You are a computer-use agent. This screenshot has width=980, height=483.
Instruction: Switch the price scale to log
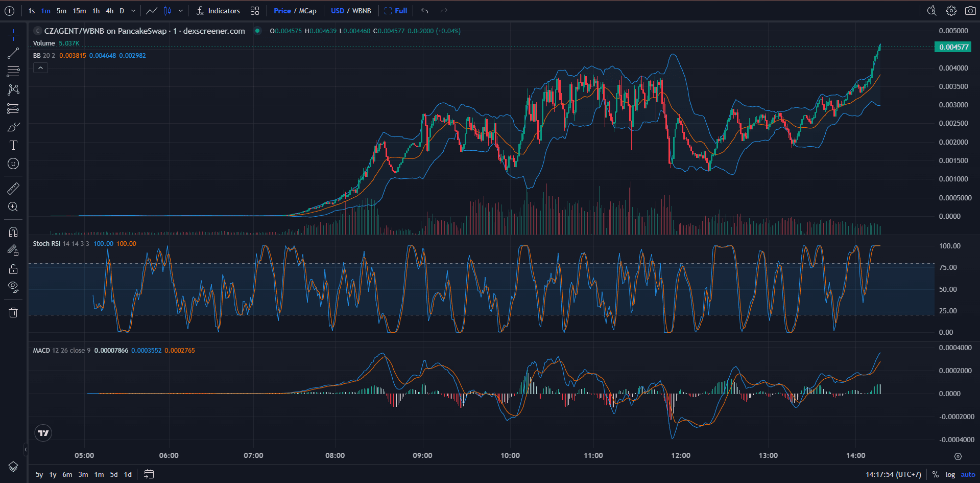(950, 474)
